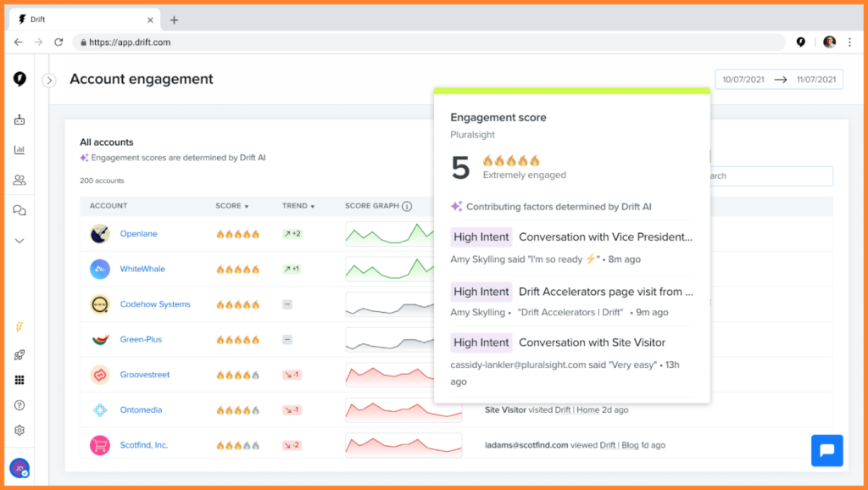Sort by the SCORE column header

click(232, 206)
